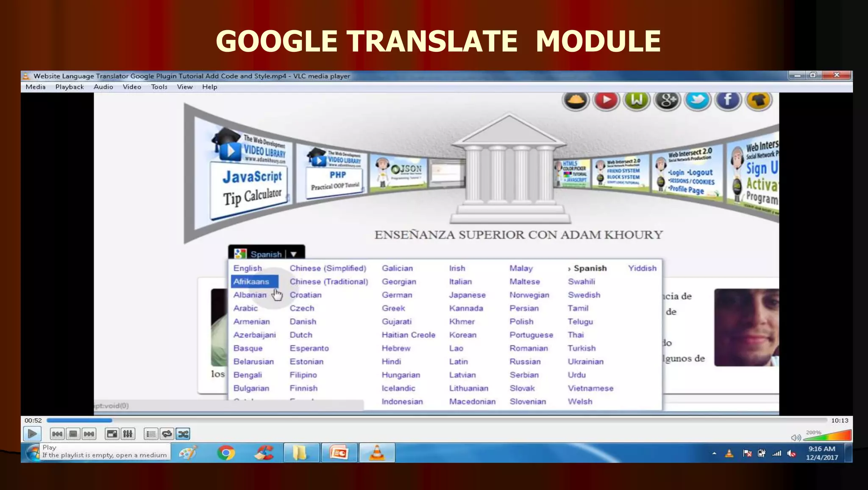Screen dimensions: 868x490
Task: Select Afrikaans in language list
Action: coord(254,281)
